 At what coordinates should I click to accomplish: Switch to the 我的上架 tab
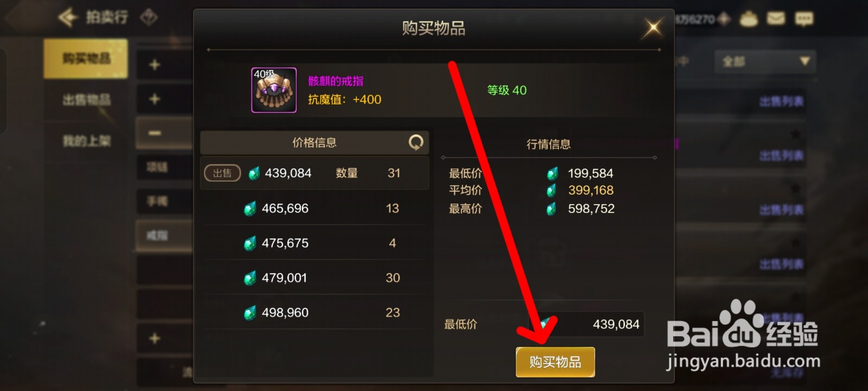click(x=86, y=141)
